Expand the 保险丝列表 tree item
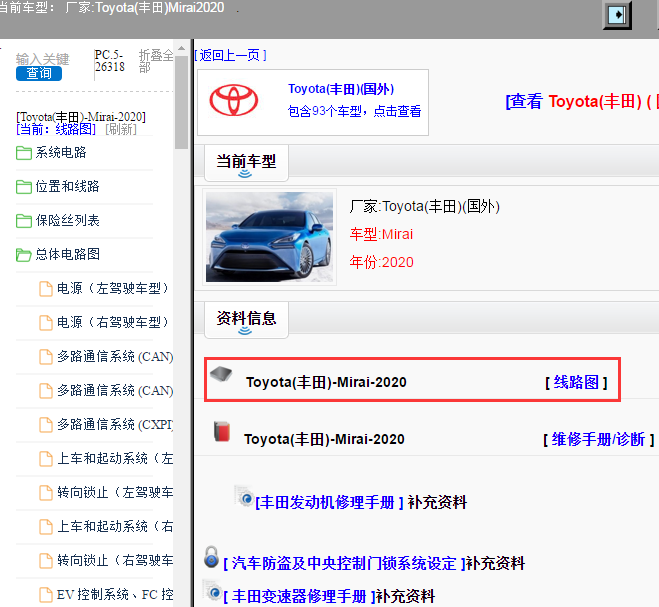659x607 pixels. click(x=68, y=221)
